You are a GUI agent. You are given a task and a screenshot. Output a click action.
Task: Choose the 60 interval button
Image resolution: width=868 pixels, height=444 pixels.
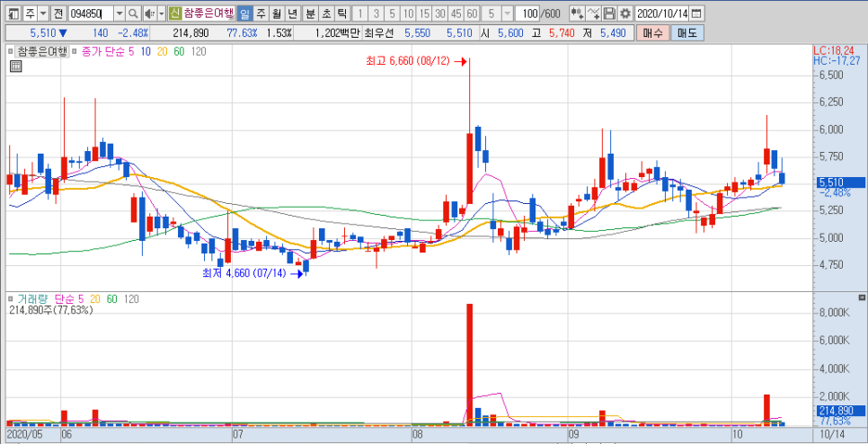[x=473, y=13]
